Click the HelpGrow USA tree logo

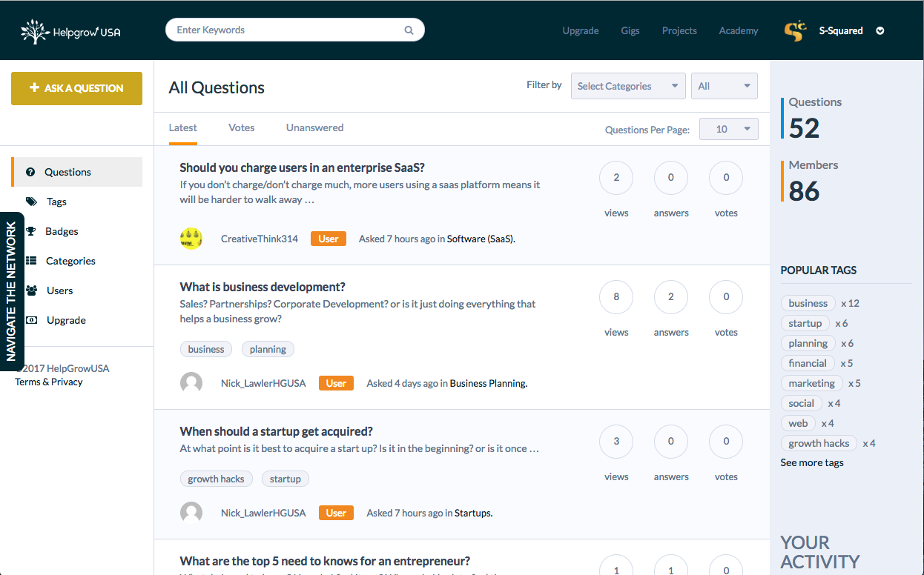(34, 31)
